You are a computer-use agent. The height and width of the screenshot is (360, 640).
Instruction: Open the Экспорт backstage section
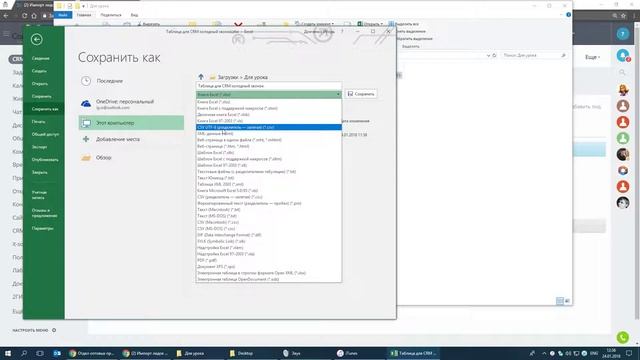(40, 147)
